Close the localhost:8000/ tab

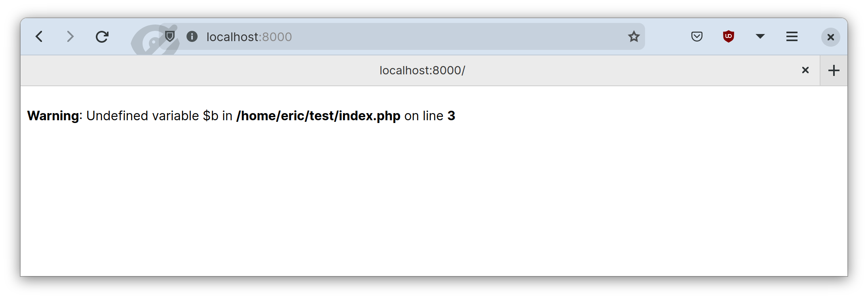pyautogui.click(x=805, y=70)
